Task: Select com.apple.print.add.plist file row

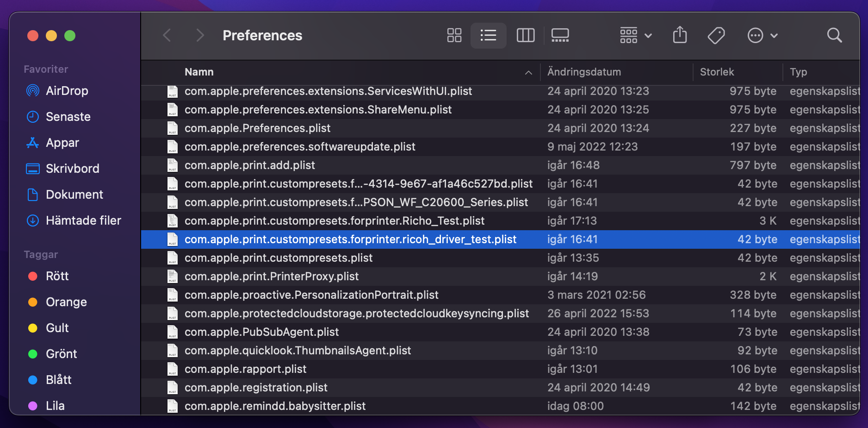Action: coord(249,165)
